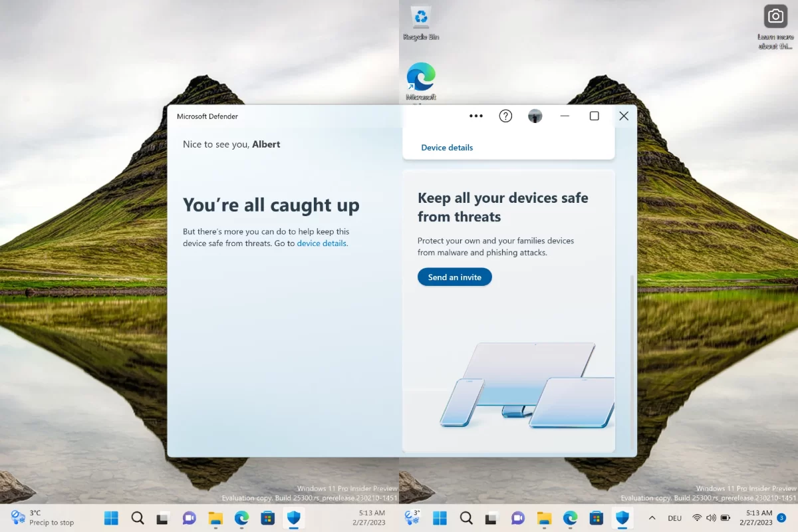Click Defender shield on the taskbar with DEU tray

tap(622, 518)
